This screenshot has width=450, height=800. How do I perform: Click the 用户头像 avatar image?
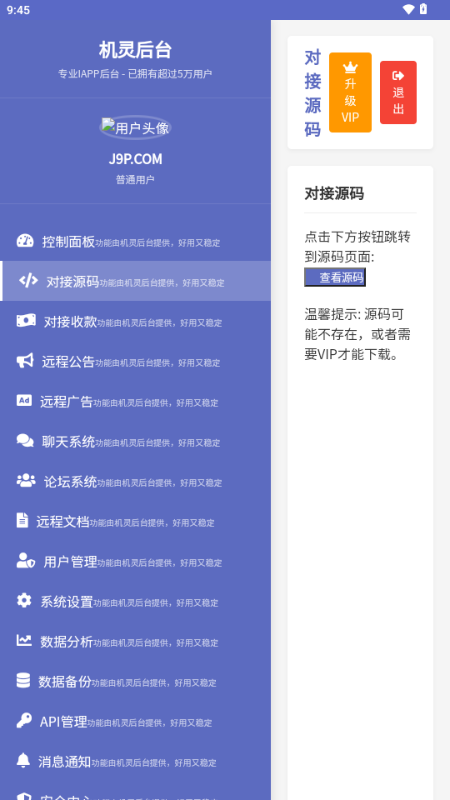pos(135,128)
